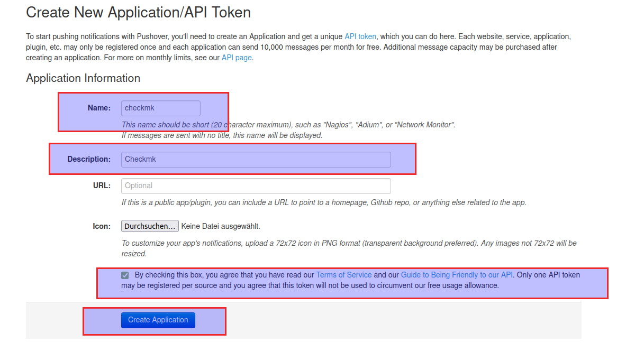Open "Guide to Being Friendly to our API"
Viewport: 644px width, 352px height.
coord(457,275)
